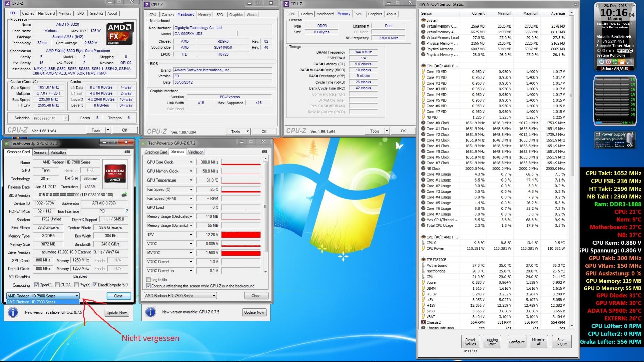Image resolution: width=644 pixels, height=362 pixels.
Task: Open the Fan Speed (%) sensor dropdown
Action: (191, 190)
